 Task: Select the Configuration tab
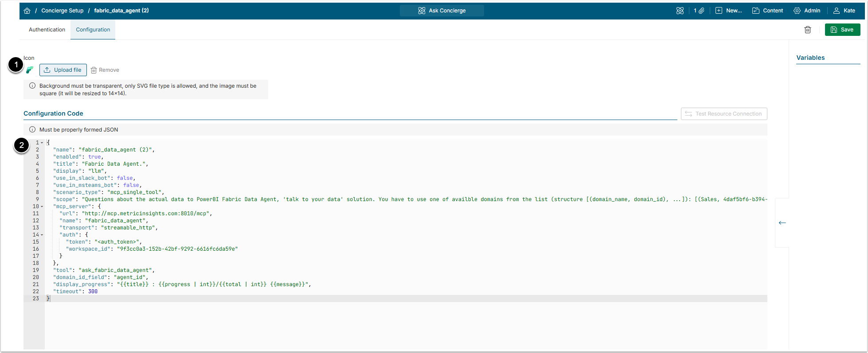tap(93, 30)
